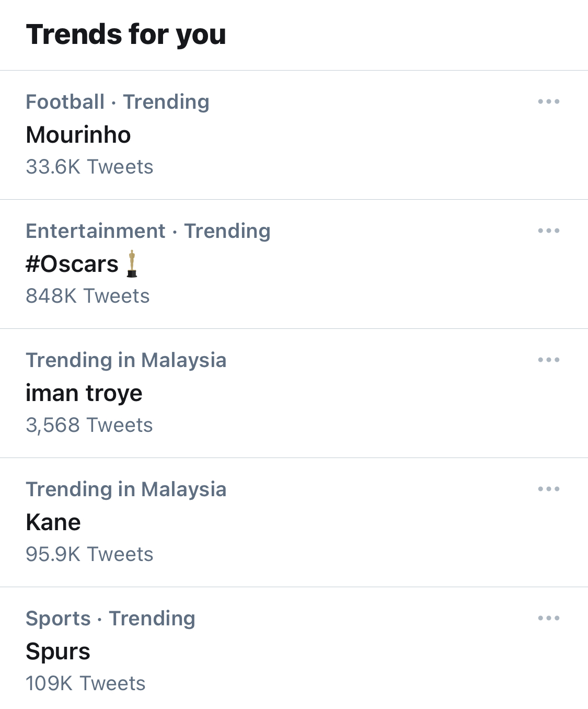Tap the 3,568 Tweets count
Viewport: 588px width, 709px height.
(x=89, y=425)
